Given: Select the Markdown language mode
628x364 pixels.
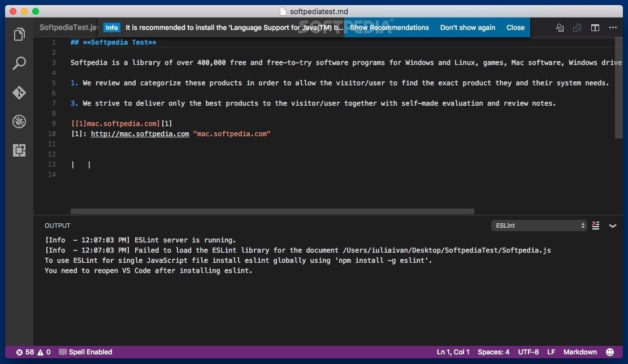Looking at the screenshot, I should click(x=580, y=352).
